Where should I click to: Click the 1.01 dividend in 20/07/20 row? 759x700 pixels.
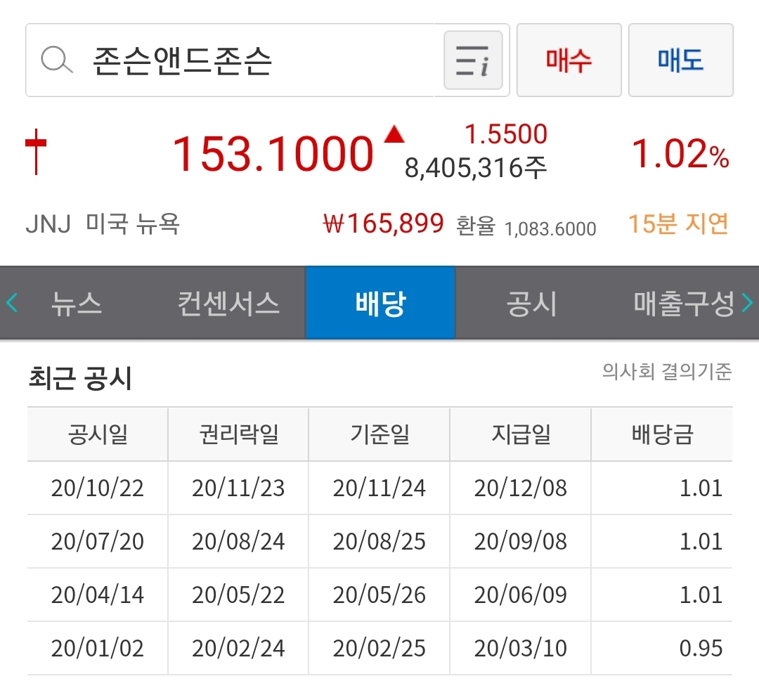tap(701, 541)
